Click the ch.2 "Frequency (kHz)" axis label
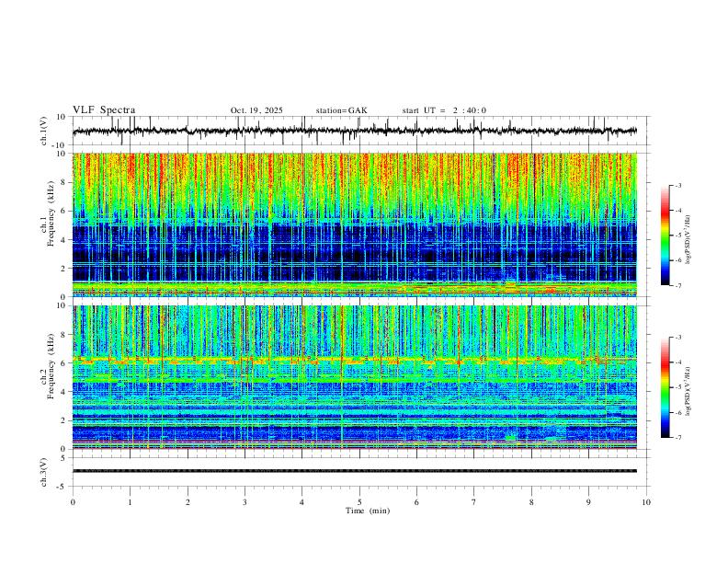The height and width of the screenshot is (563, 728). pyautogui.click(x=51, y=366)
